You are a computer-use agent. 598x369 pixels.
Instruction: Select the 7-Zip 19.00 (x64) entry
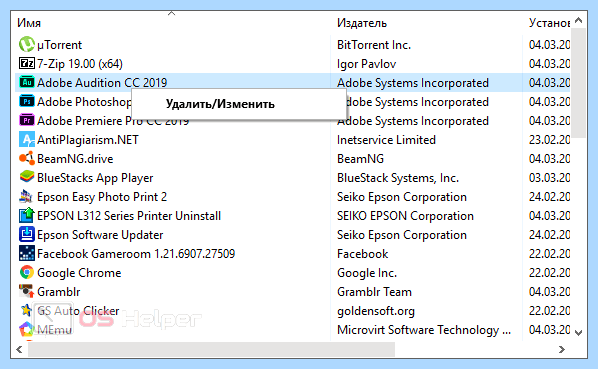click(x=80, y=64)
